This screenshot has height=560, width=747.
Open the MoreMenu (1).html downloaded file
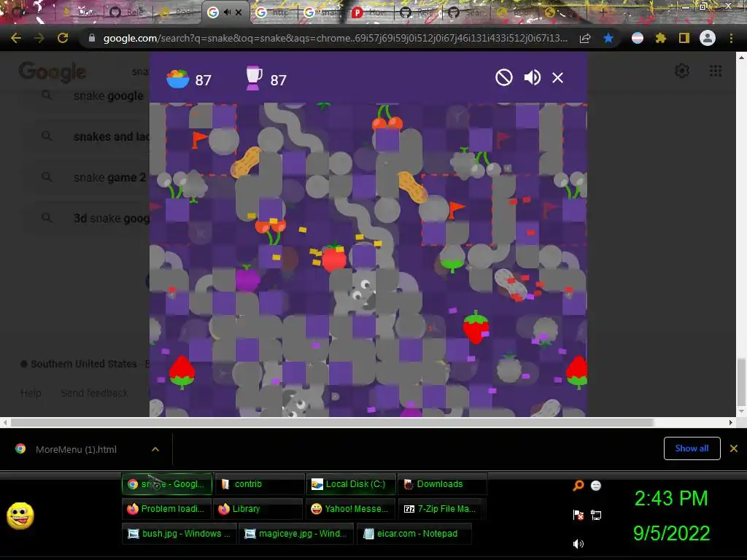click(76, 449)
